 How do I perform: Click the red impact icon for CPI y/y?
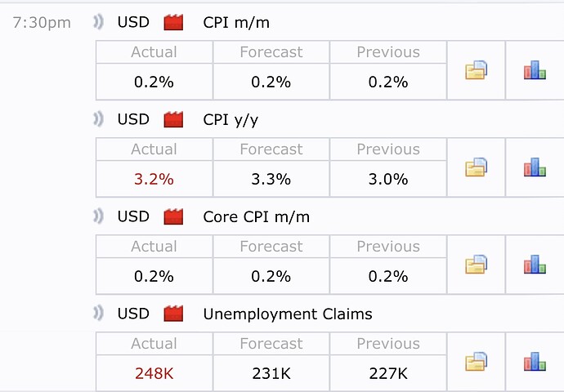pos(173,120)
